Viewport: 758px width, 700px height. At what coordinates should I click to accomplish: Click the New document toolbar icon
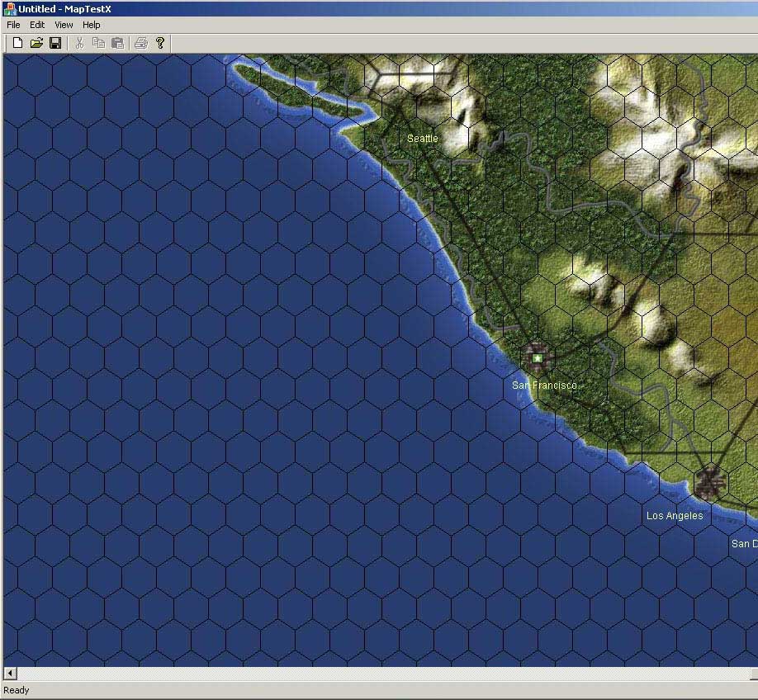pos(17,43)
